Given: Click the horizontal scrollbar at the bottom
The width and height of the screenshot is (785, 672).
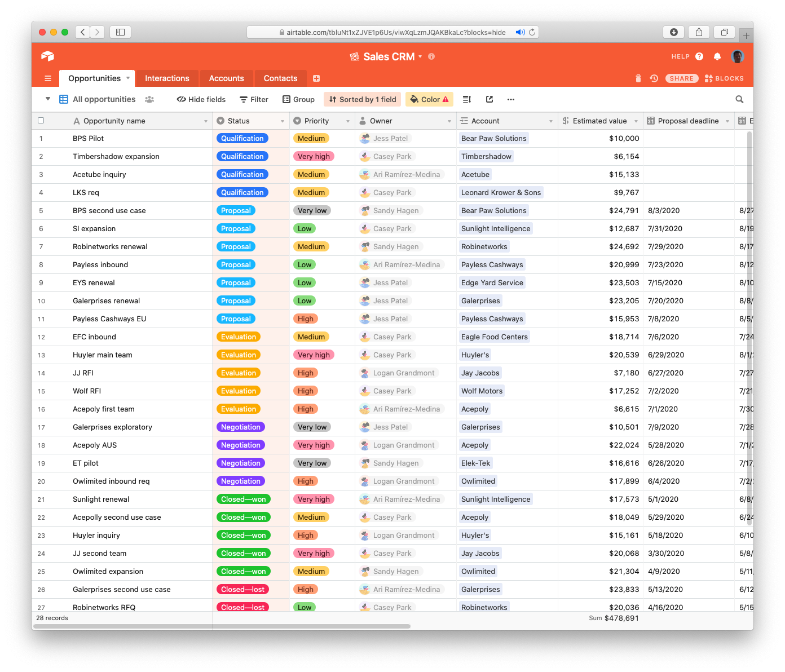Looking at the screenshot, I should tap(222, 626).
